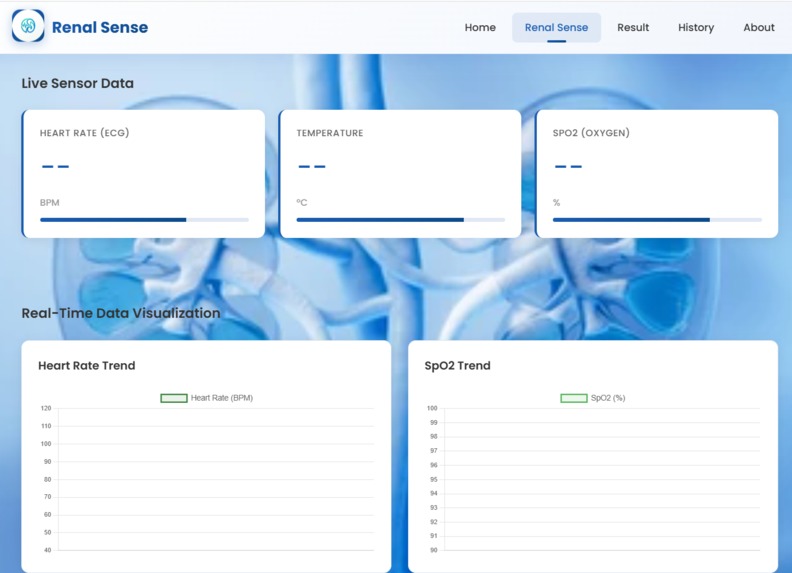Click the Renal Sense brand title
792x573 pixels.
coord(100,27)
